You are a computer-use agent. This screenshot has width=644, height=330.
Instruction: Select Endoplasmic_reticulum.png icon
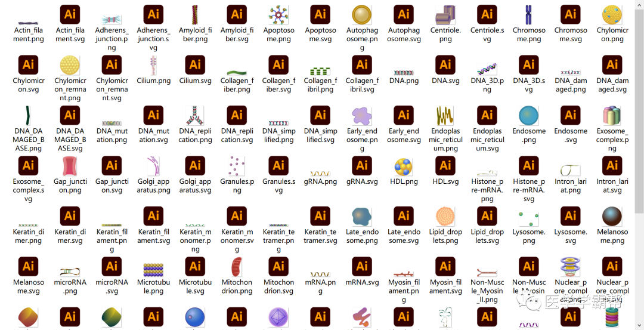pos(445,116)
